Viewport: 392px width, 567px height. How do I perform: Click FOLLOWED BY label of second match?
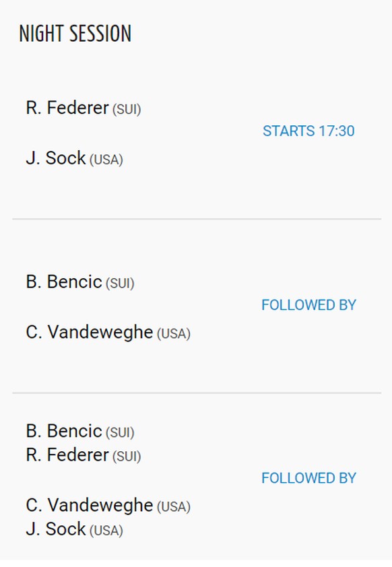click(309, 305)
